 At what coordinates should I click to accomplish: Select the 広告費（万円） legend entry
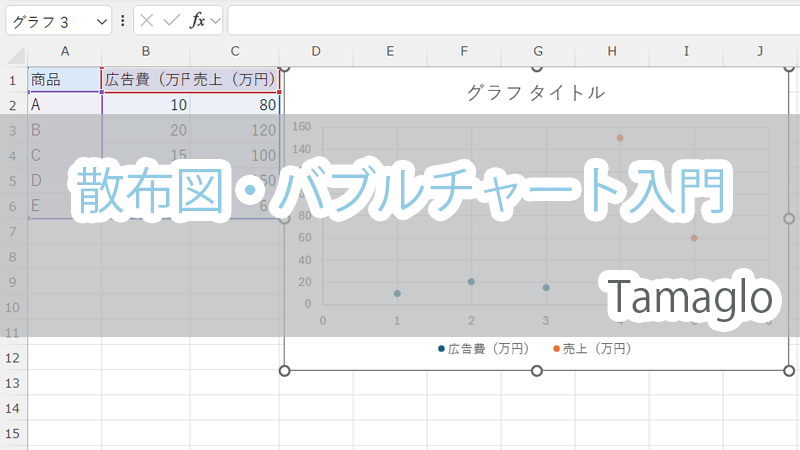(483, 349)
